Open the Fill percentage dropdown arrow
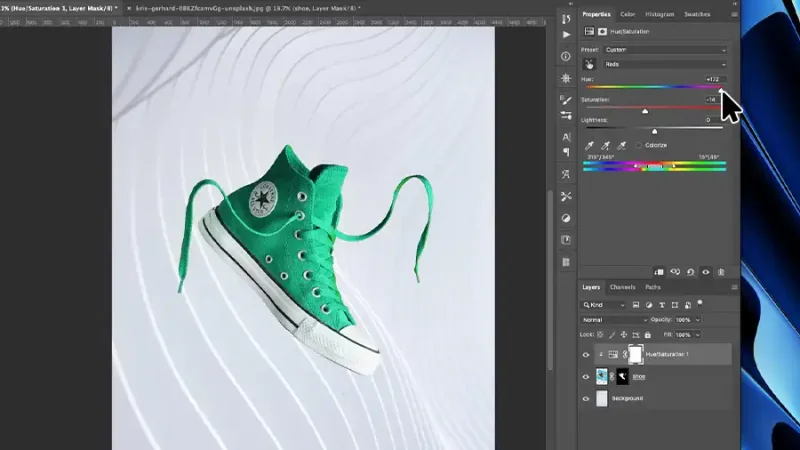 pos(698,335)
